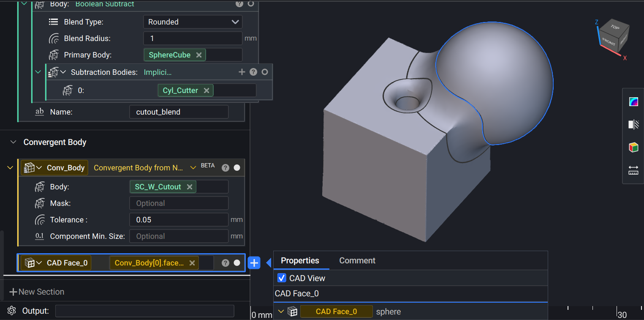The height and width of the screenshot is (320, 644).
Task: Click the help icon on CAD Face_0 block
Action: coord(226,263)
